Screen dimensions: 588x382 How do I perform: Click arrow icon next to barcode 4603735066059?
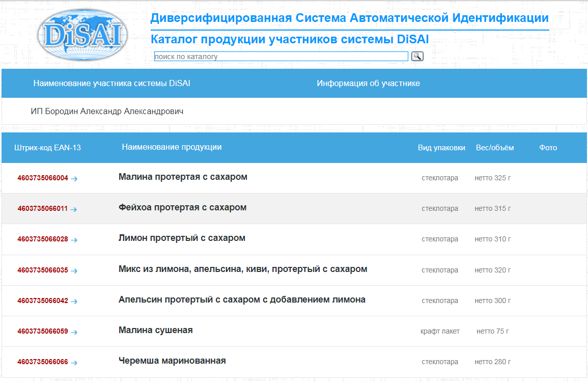pyautogui.click(x=74, y=332)
